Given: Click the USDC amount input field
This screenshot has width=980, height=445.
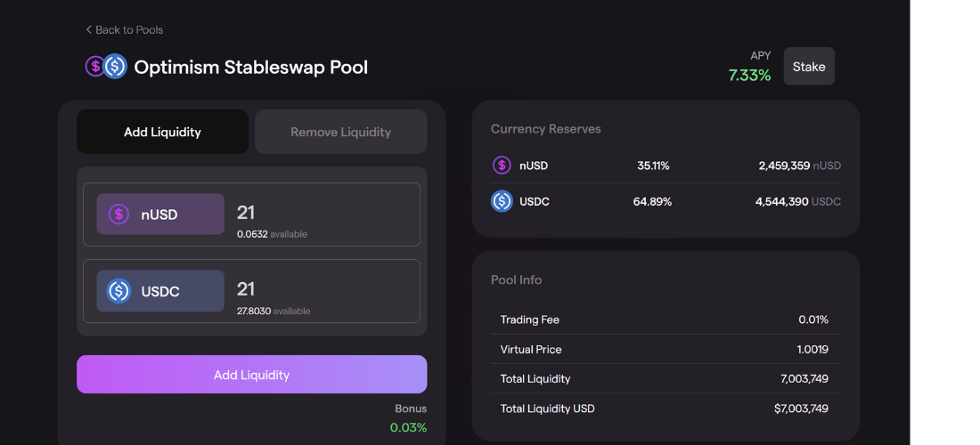Looking at the screenshot, I should click(x=321, y=289).
